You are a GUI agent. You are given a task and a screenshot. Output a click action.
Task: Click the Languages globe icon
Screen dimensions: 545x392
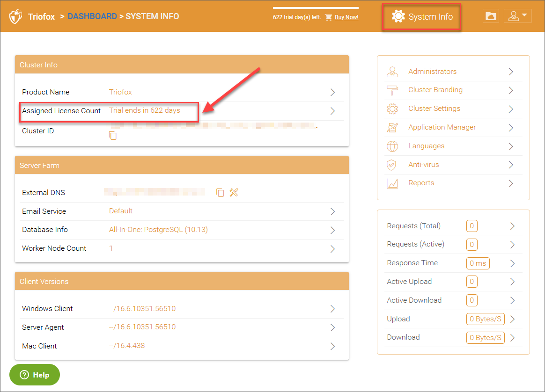(x=392, y=146)
